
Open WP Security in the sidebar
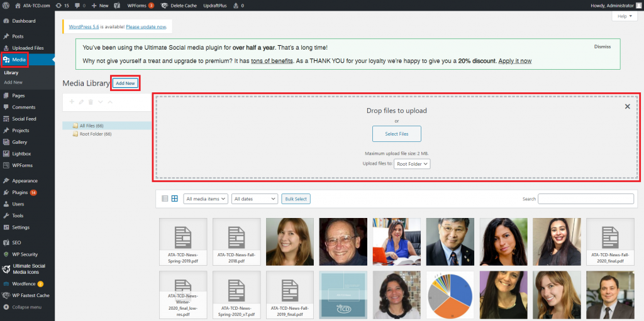tap(25, 254)
